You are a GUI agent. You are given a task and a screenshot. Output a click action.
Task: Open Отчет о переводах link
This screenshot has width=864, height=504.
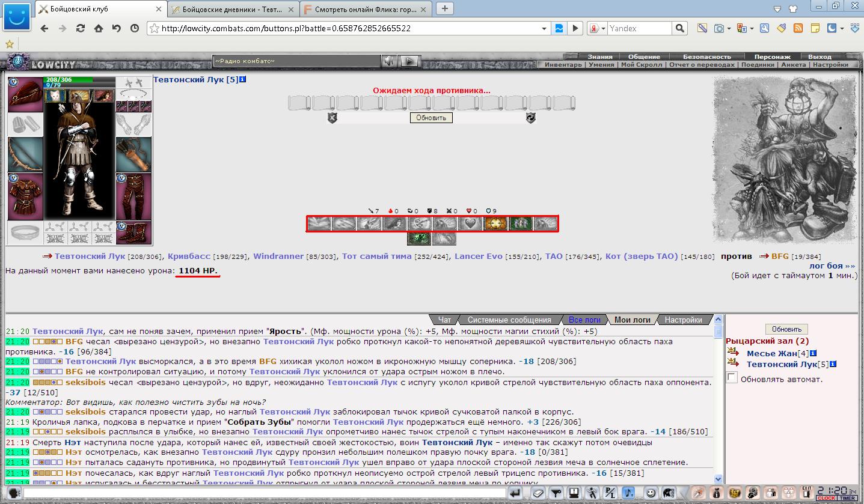(702, 64)
